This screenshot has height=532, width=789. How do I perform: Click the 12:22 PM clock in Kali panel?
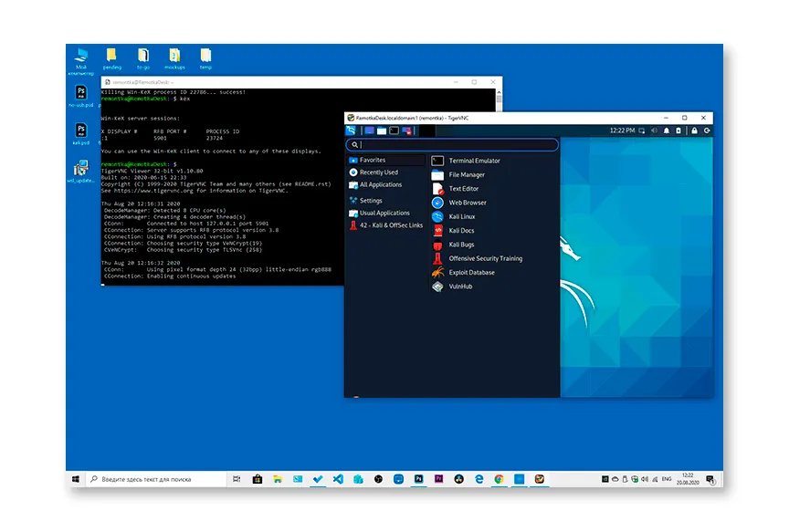point(623,130)
